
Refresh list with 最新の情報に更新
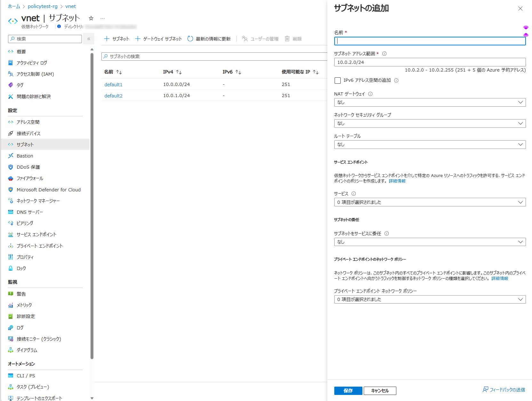point(209,39)
